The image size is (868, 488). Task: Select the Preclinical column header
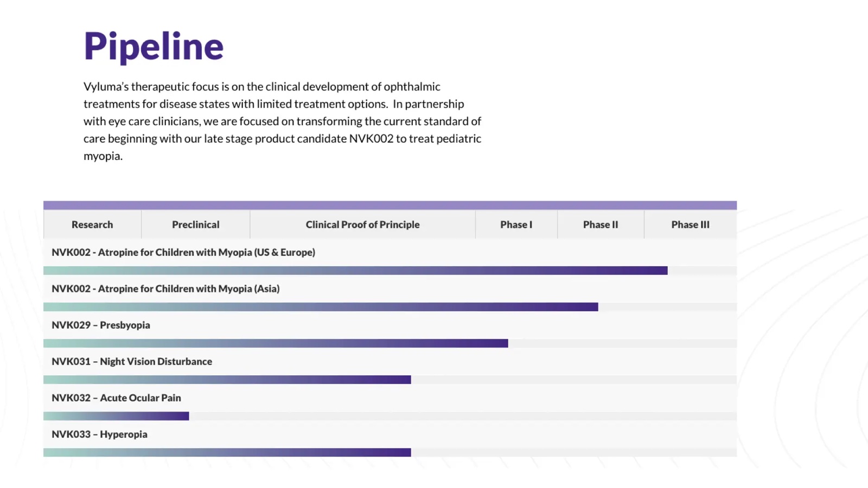[196, 224]
